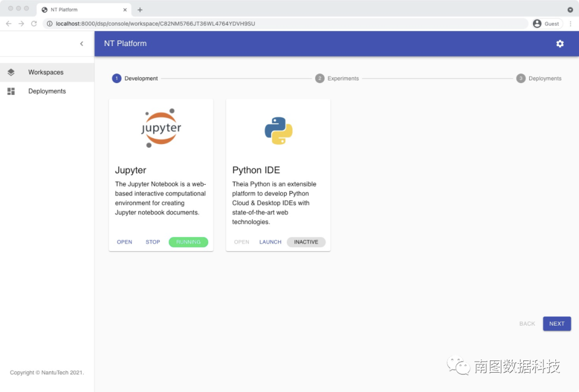Launch the Python IDE
579x392 pixels.
pyautogui.click(x=270, y=242)
